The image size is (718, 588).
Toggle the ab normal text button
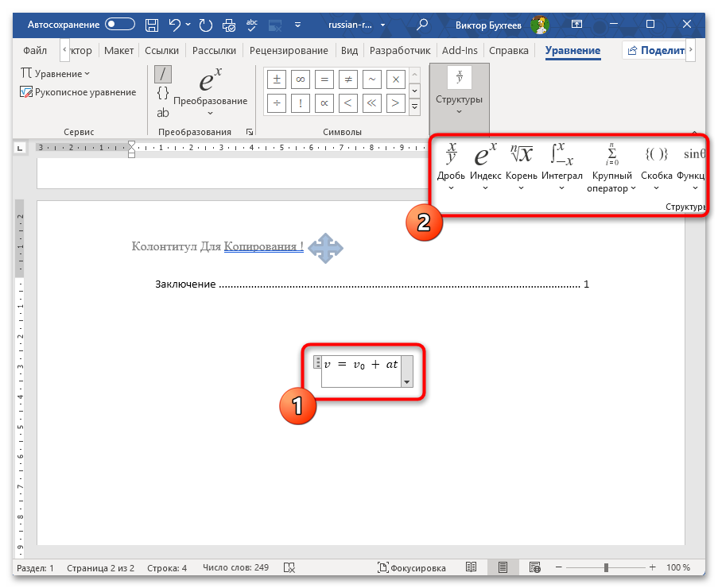click(162, 113)
